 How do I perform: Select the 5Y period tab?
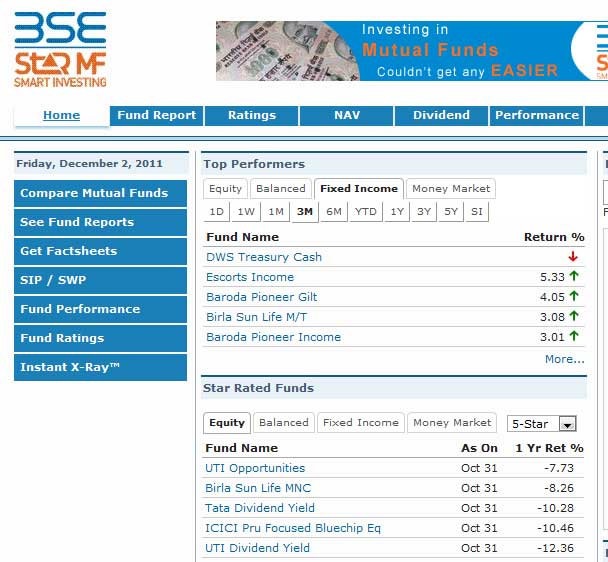[x=451, y=212]
